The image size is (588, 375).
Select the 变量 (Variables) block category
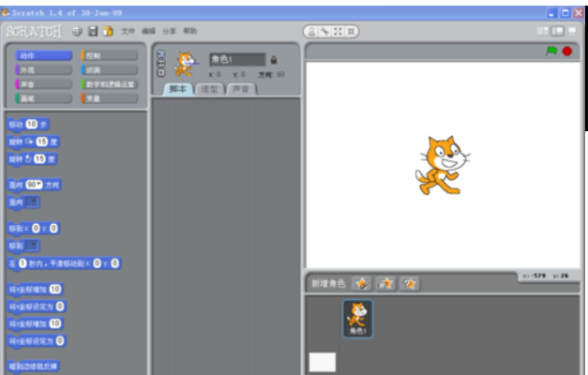[110, 98]
